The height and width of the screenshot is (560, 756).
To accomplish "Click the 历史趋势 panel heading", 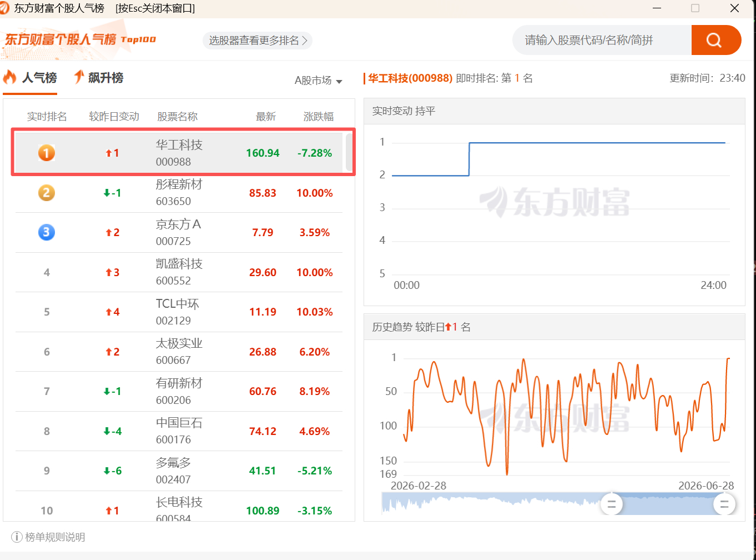I will coord(421,327).
